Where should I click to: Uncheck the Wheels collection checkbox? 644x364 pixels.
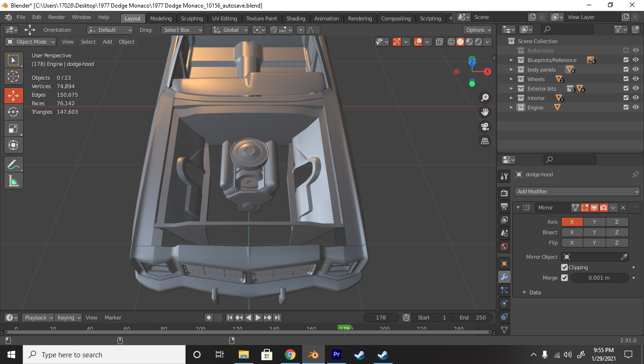point(626,79)
